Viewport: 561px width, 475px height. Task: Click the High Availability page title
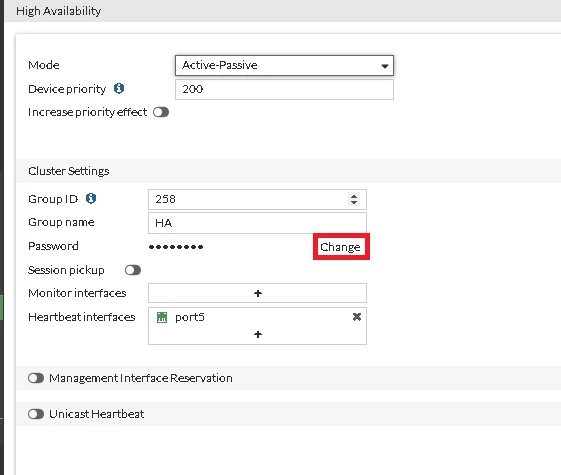pyautogui.click(x=59, y=11)
